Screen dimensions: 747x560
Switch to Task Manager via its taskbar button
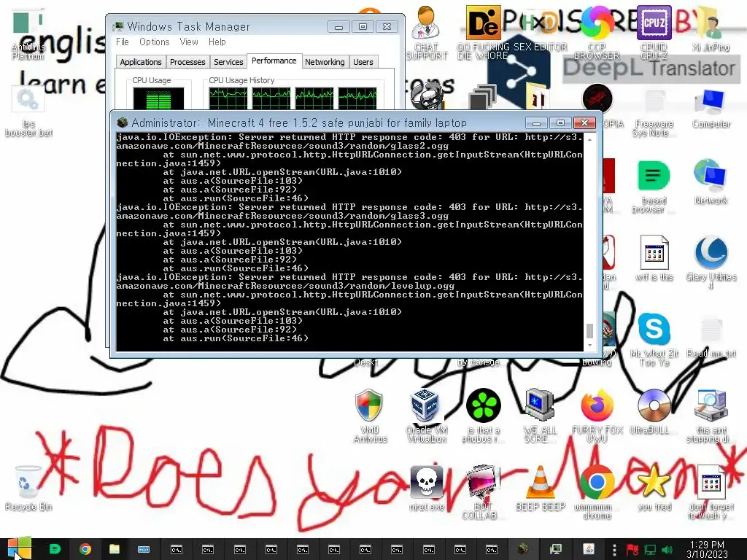click(x=555, y=549)
